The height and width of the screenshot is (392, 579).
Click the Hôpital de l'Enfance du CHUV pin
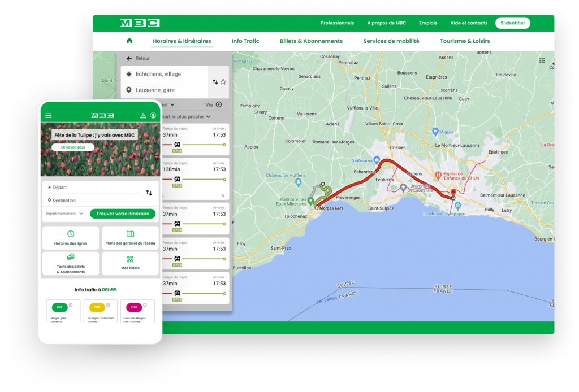coord(438,176)
